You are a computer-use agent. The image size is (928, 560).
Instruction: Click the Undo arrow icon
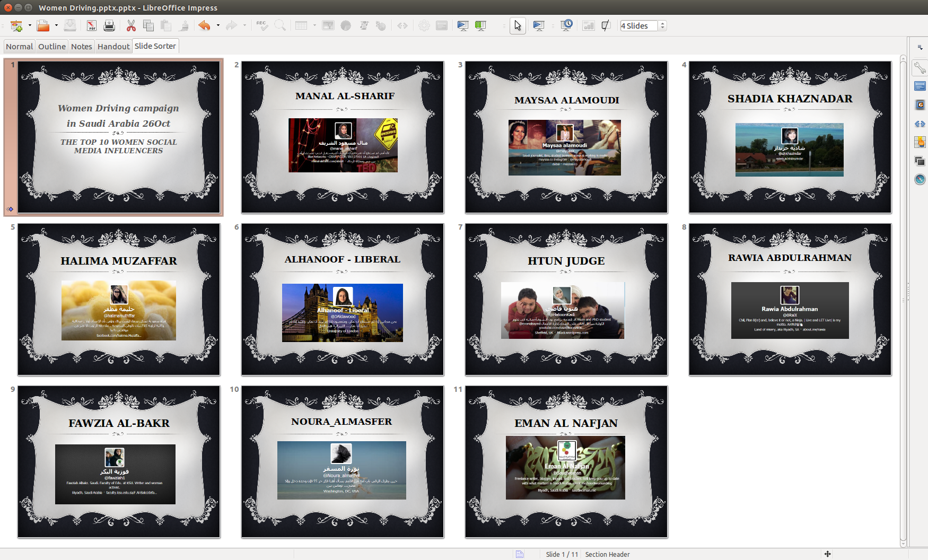[x=204, y=25]
